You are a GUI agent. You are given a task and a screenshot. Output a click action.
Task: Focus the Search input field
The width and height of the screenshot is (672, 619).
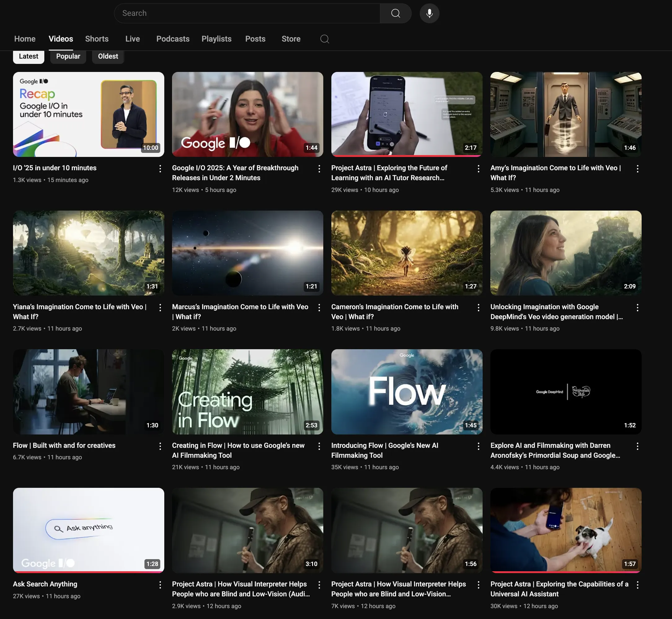[x=247, y=13]
